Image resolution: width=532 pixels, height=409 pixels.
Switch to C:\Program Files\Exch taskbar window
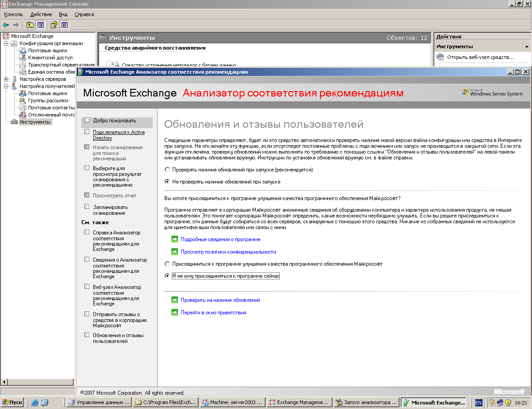(166, 403)
